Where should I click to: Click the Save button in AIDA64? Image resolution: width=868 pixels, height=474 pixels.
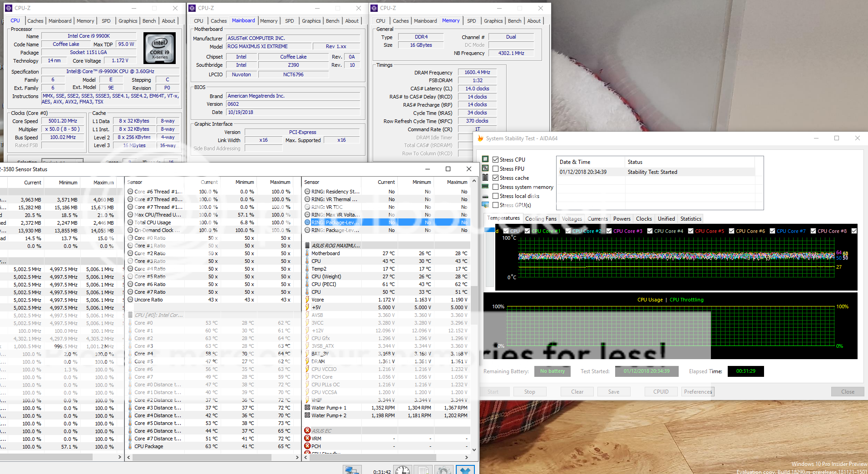(613, 392)
